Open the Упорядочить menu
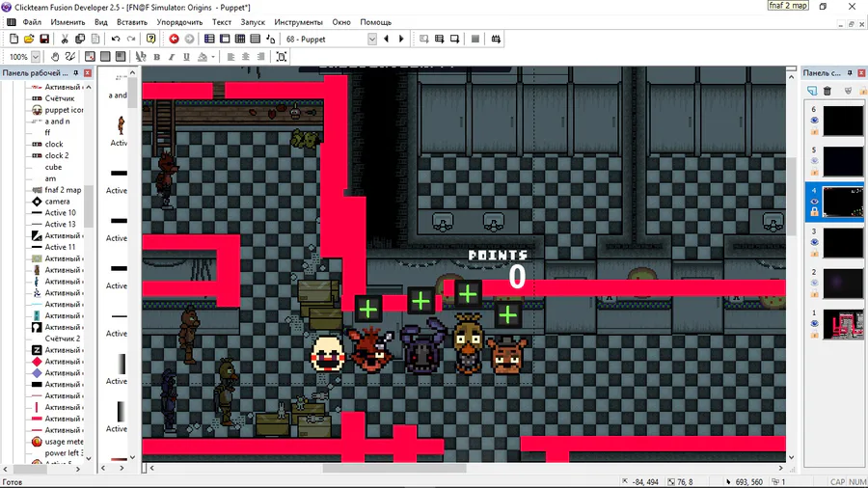 click(179, 22)
